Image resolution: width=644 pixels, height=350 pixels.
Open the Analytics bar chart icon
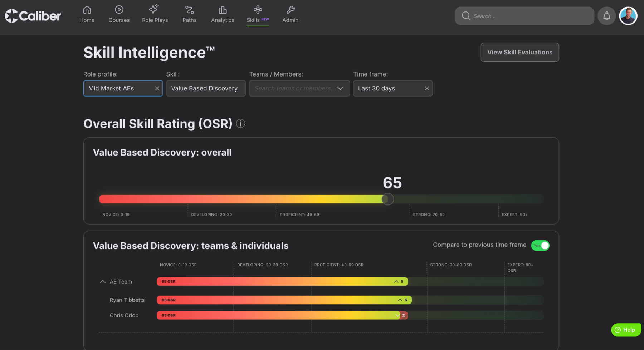click(x=223, y=10)
